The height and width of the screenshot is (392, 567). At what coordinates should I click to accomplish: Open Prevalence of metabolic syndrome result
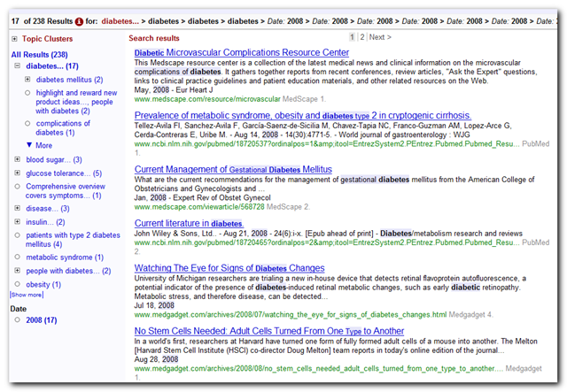pyautogui.click(x=303, y=115)
